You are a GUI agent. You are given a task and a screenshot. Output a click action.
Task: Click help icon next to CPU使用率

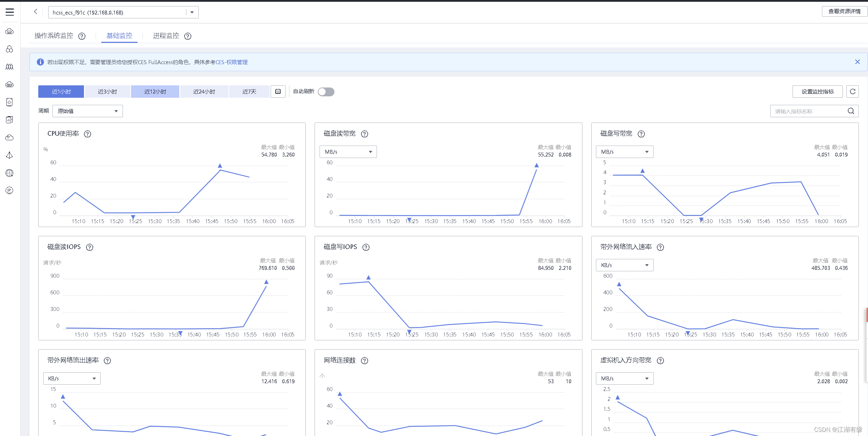pos(88,134)
